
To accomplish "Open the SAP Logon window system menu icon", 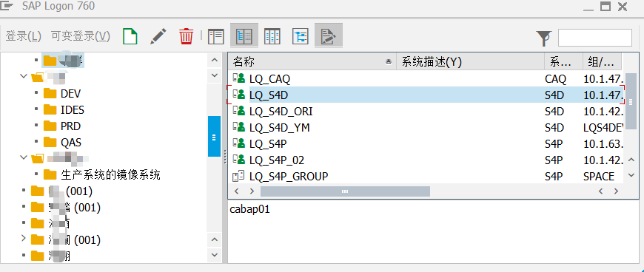I will (x=6, y=6).
